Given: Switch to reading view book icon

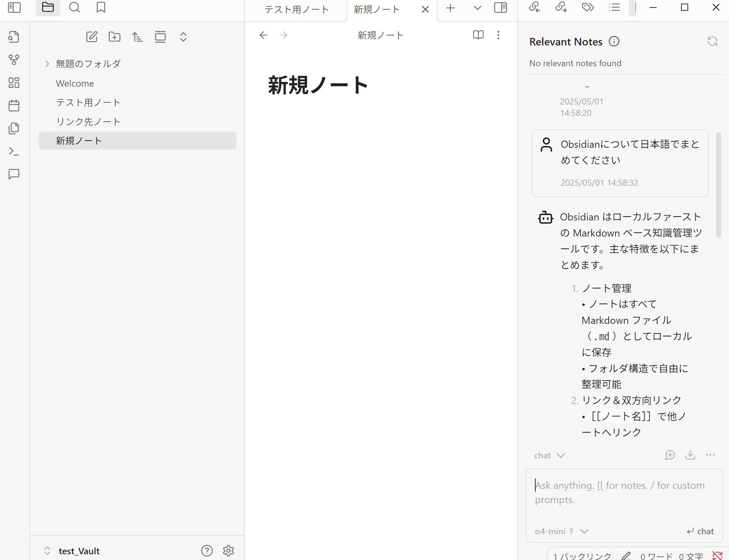Looking at the screenshot, I should (478, 35).
